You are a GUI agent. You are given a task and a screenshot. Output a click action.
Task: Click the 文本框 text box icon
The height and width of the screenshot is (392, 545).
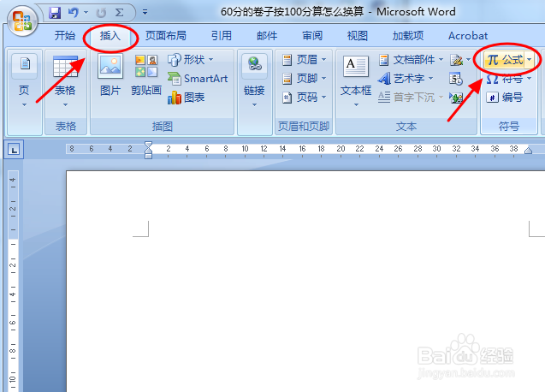coord(356,66)
